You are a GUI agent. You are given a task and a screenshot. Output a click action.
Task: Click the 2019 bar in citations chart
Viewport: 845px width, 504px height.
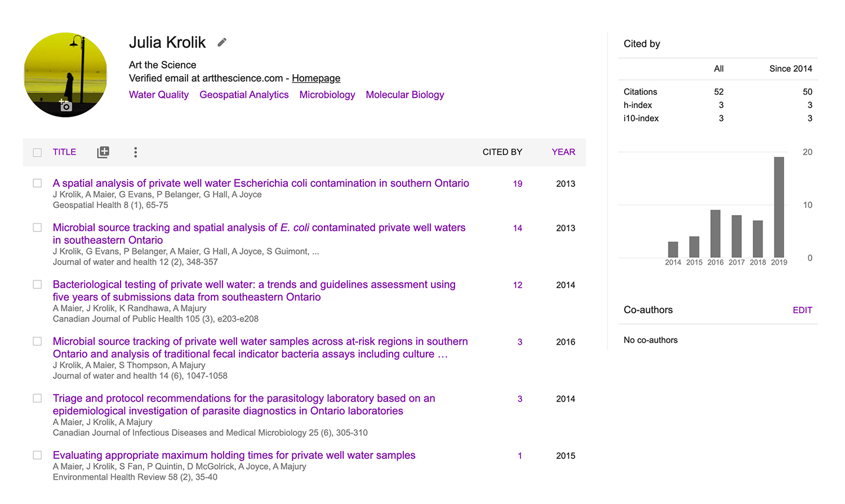(779, 207)
